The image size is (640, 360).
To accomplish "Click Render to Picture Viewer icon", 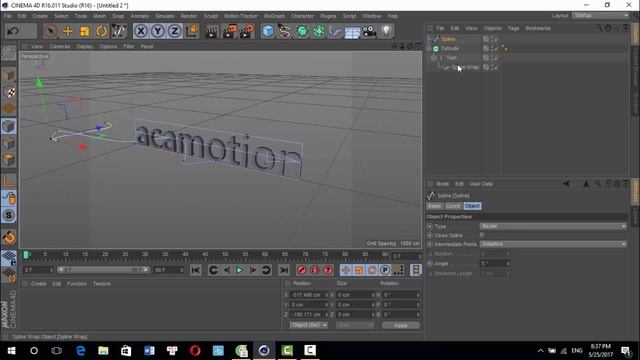I will (x=229, y=31).
